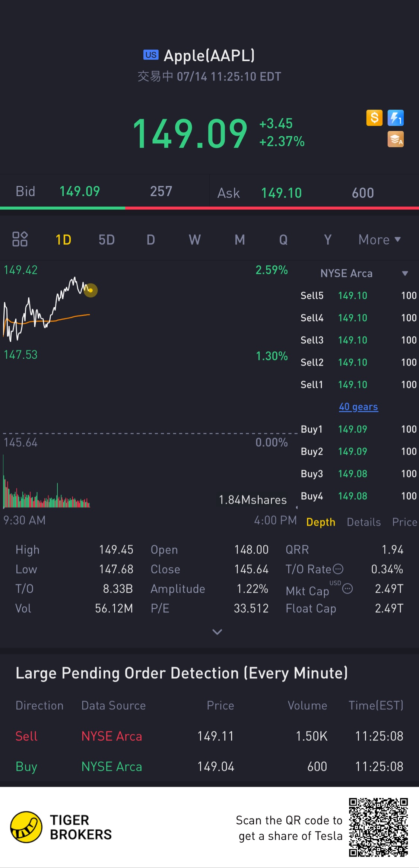The width and height of the screenshot is (419, 868).
Task: Tap the Sell3 order book row
Action: point(358,340)
